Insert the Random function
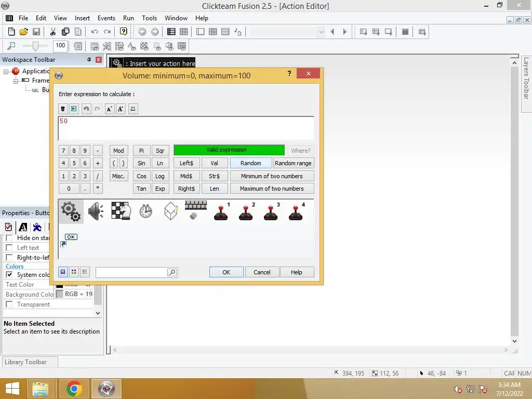Viewport: 532px width, 399px height. (251, 163)
